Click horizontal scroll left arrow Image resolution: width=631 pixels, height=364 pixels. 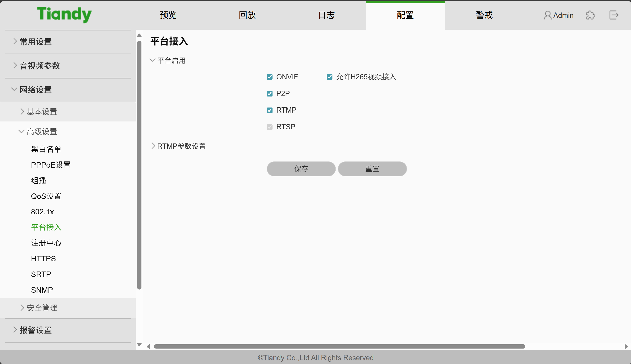[x=148, y=346]
